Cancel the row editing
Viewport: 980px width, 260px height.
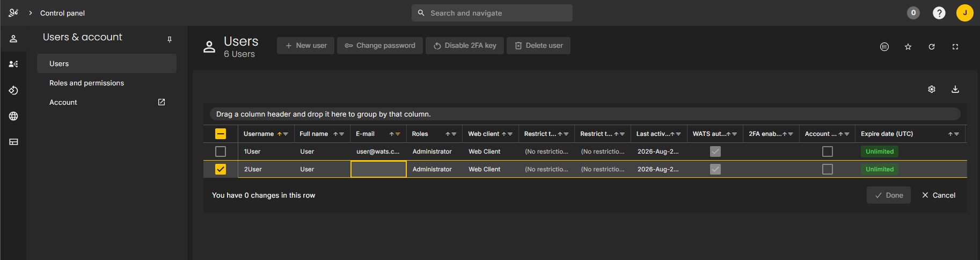tap(939, 195)
